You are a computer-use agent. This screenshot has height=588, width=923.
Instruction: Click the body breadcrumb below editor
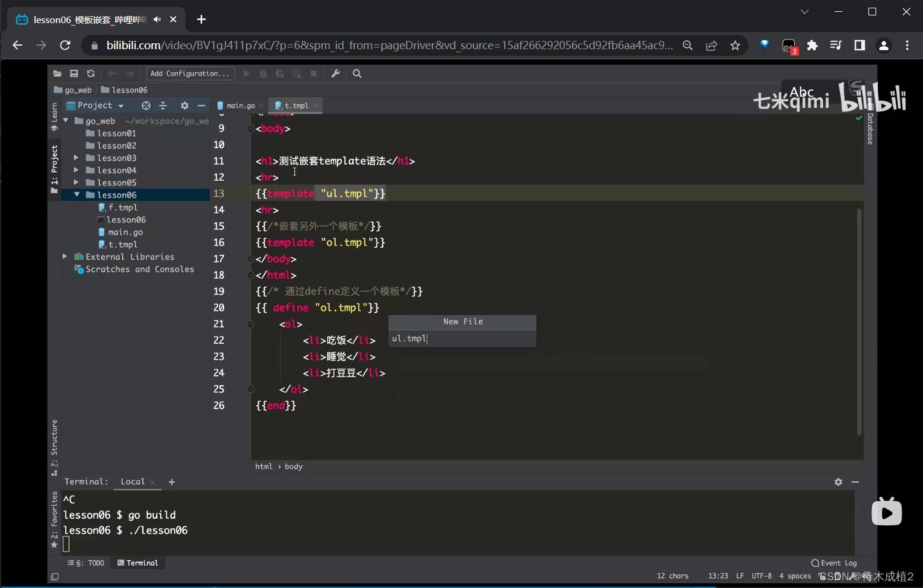(294, 466)
